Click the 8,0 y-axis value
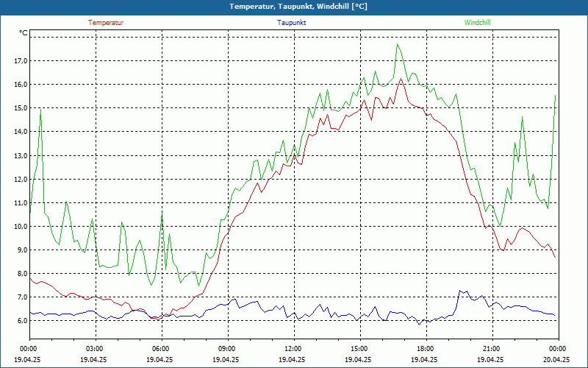This screenshot has height=368, width=588. (23, 273)
